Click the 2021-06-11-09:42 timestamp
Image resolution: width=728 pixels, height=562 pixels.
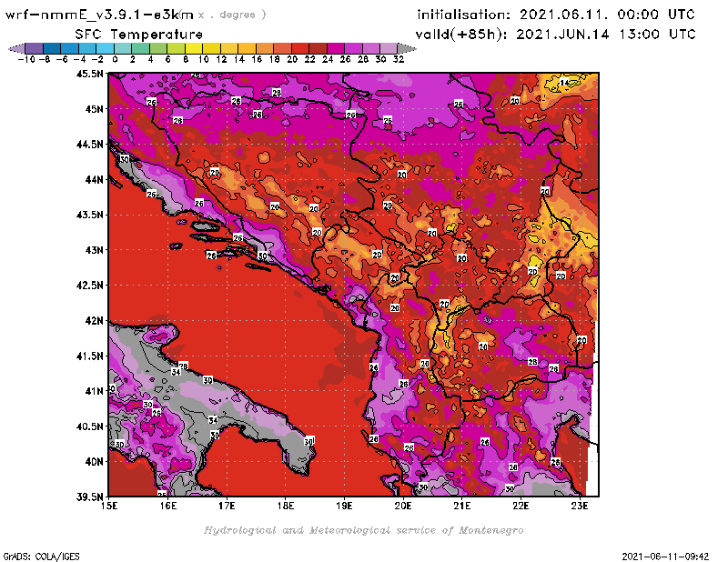point(665,557)
